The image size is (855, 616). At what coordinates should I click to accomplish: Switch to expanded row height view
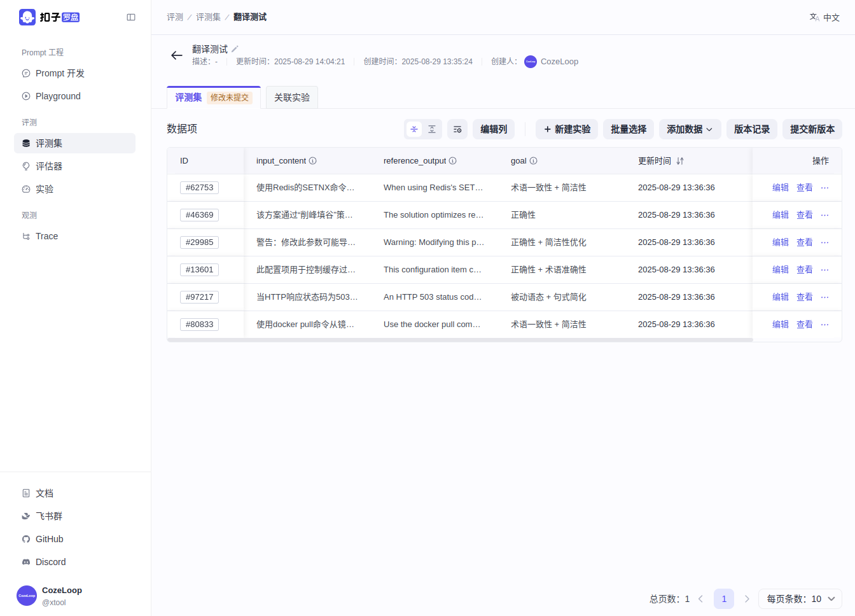point(432,129)
